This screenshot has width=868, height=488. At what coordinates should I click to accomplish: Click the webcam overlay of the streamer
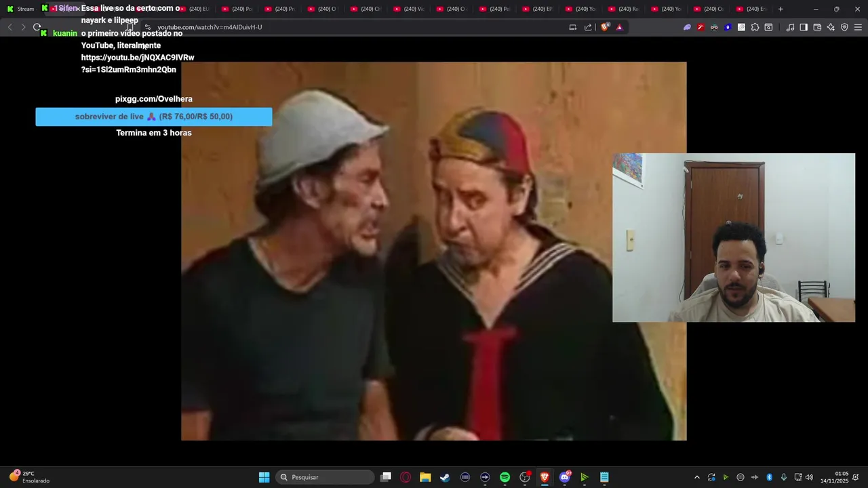pyautogui.click(x=734, y=237)
